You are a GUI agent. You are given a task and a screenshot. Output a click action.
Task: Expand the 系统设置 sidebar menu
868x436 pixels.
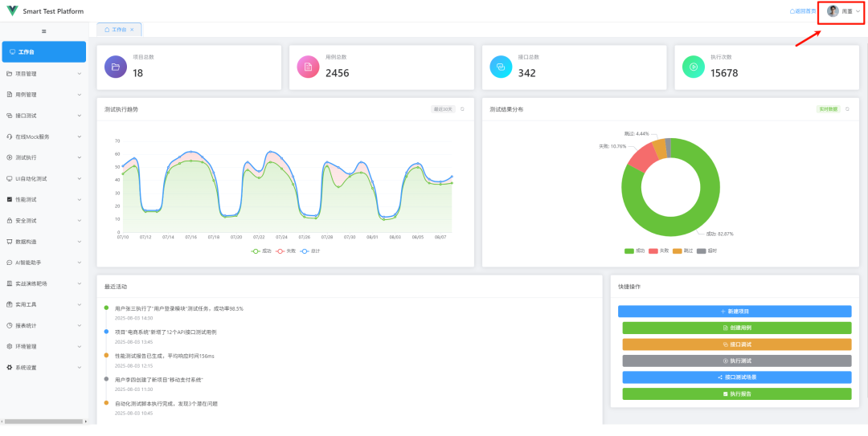(43, 368)
